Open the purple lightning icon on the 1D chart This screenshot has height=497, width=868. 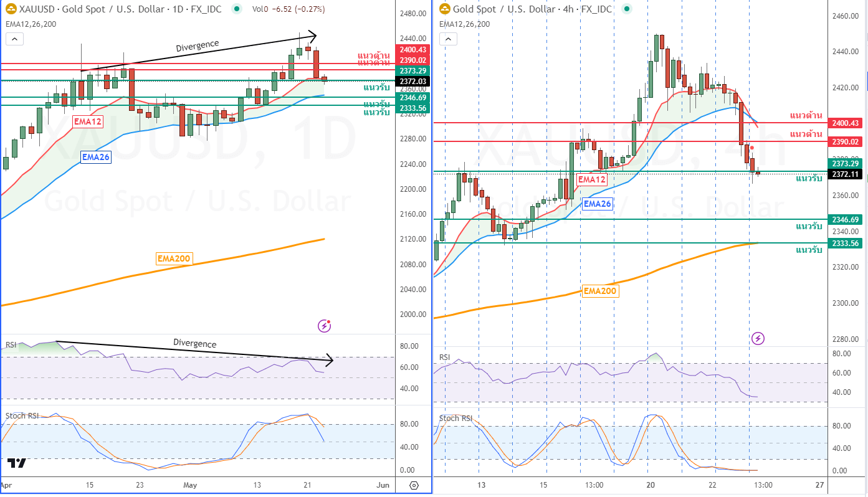point(324,325)
